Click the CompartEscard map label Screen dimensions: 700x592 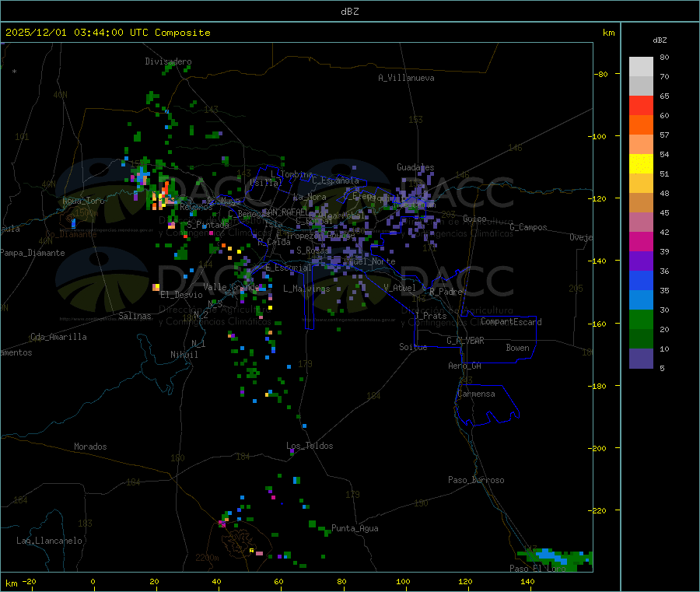(511, 321)
